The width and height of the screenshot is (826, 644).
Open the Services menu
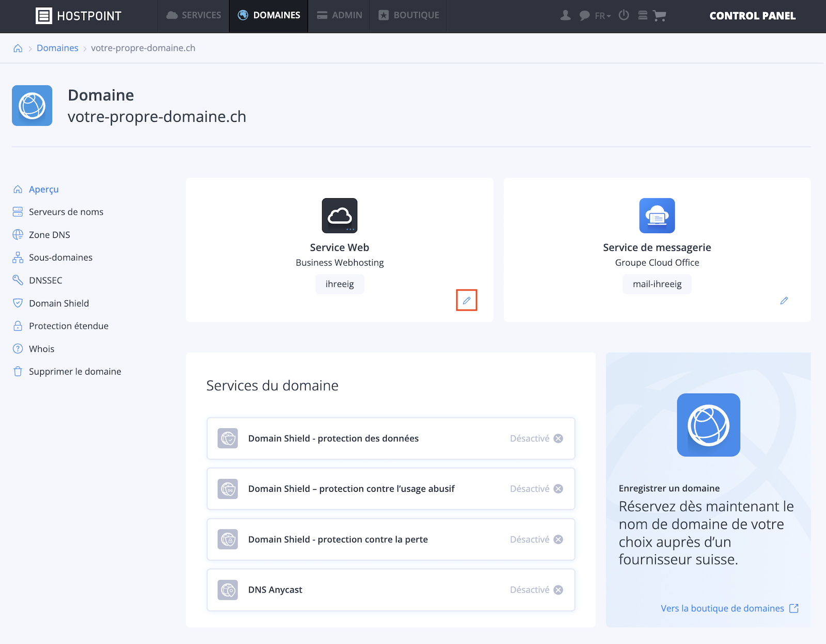pos(194,15)
